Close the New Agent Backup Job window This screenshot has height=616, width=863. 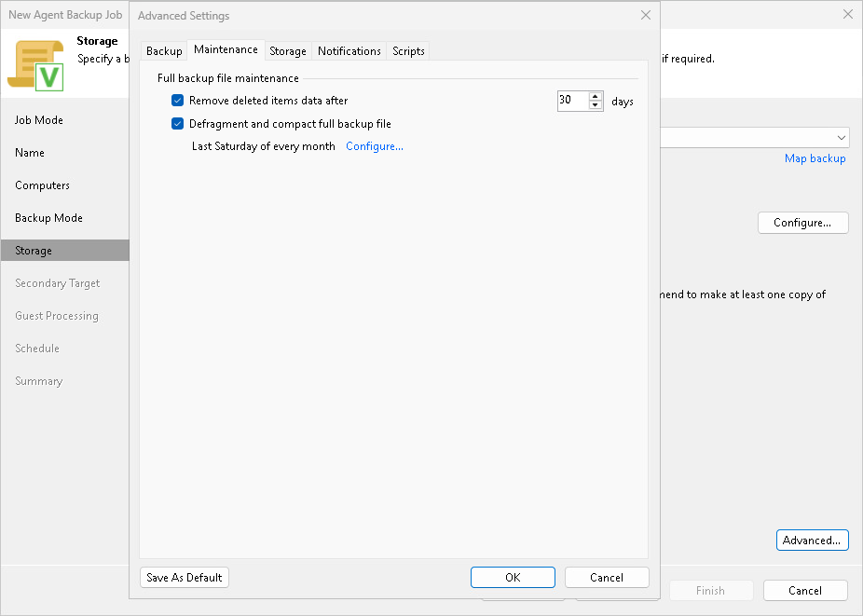coord(847,14)
